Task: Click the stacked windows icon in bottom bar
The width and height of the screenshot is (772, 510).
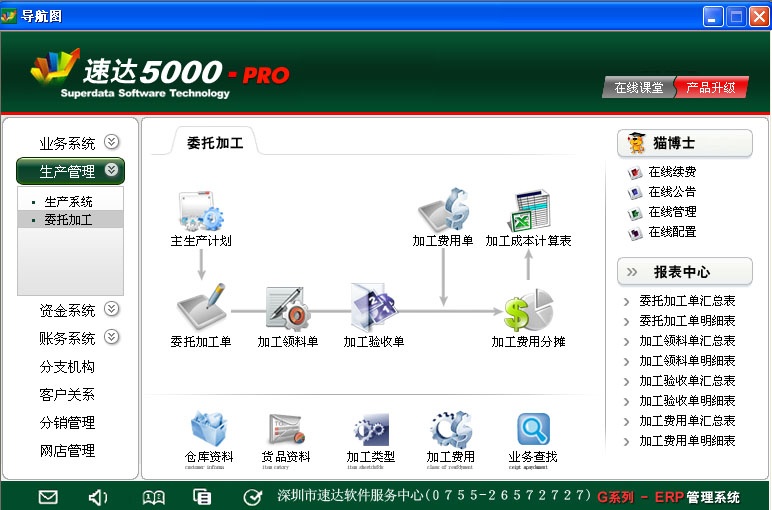Action: click(202, 497)
